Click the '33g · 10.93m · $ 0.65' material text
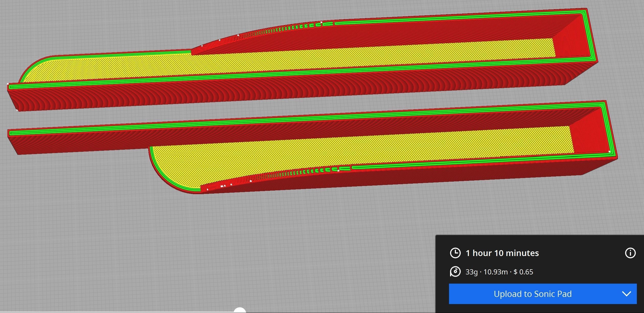This screenshot has width=644, height=313. (499, 272)
